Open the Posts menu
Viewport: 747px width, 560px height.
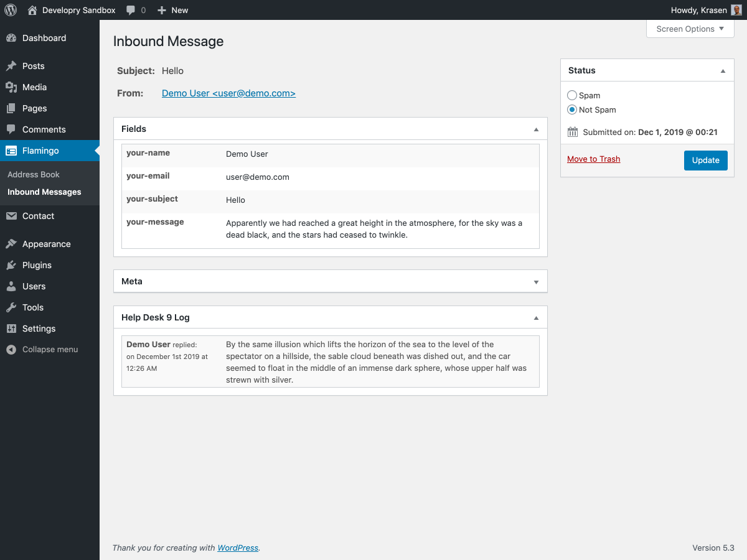tap(50, 66)
